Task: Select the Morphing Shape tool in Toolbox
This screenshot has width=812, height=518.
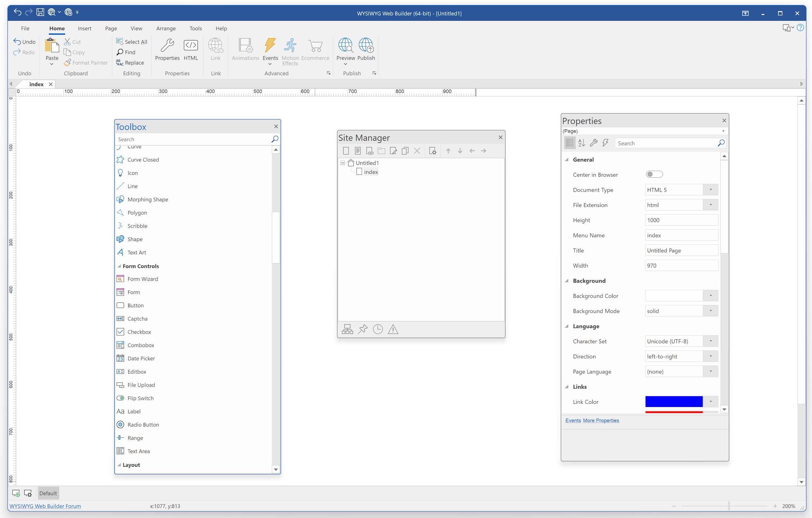Action: coord(148,199)
